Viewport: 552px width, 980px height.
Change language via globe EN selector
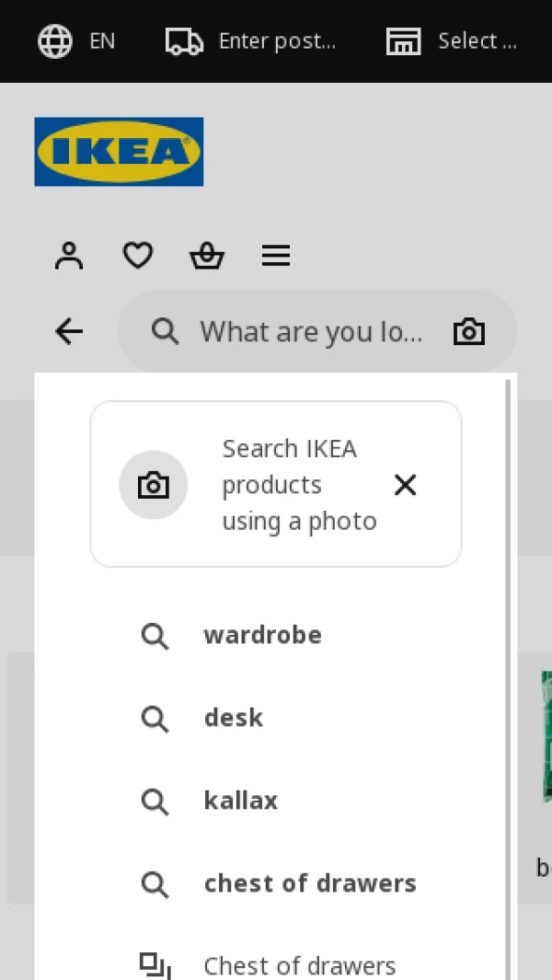[77, 41]
